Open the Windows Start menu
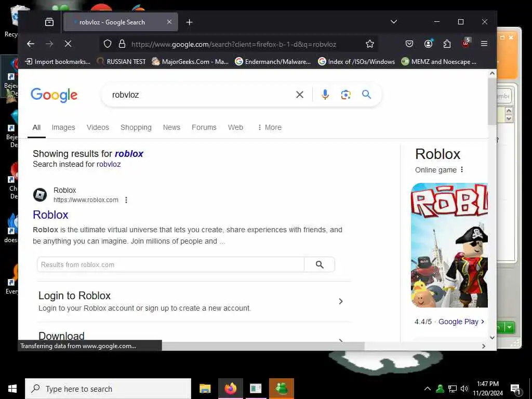The width and height of the screenshot is (532, 399). pyautogui.click(x=12, y=389)
